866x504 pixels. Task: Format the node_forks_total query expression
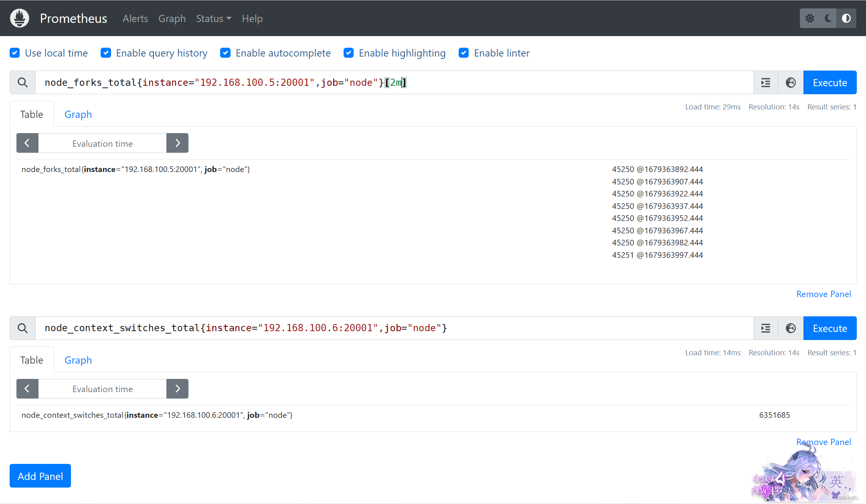(x=766, y=83)
